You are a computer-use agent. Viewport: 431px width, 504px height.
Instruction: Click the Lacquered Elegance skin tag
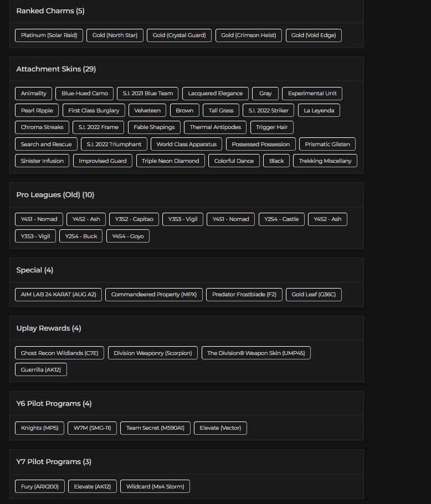[215, 94]
